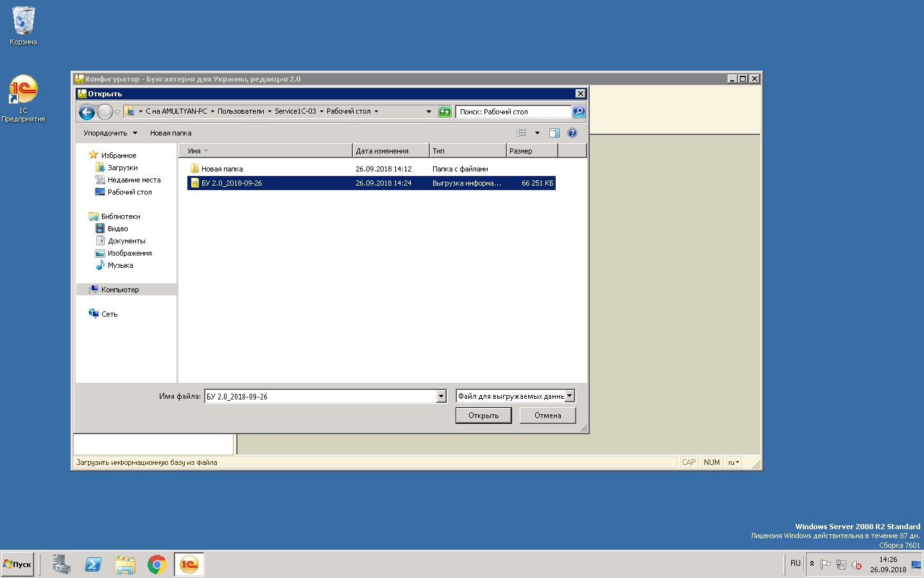Focus the 'Поиск: Рабочий стол' search field

pos(513,112)
